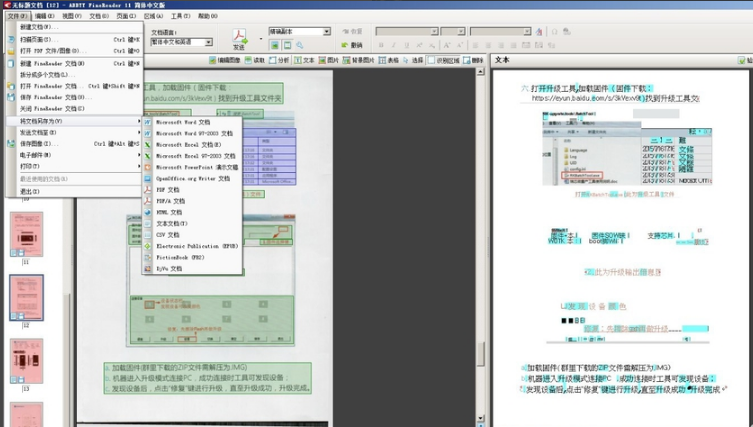This screenshot has height=427, width=753.
Task: Click the PDF/A 文档 save icon
Action: click(x=148, y=201)
